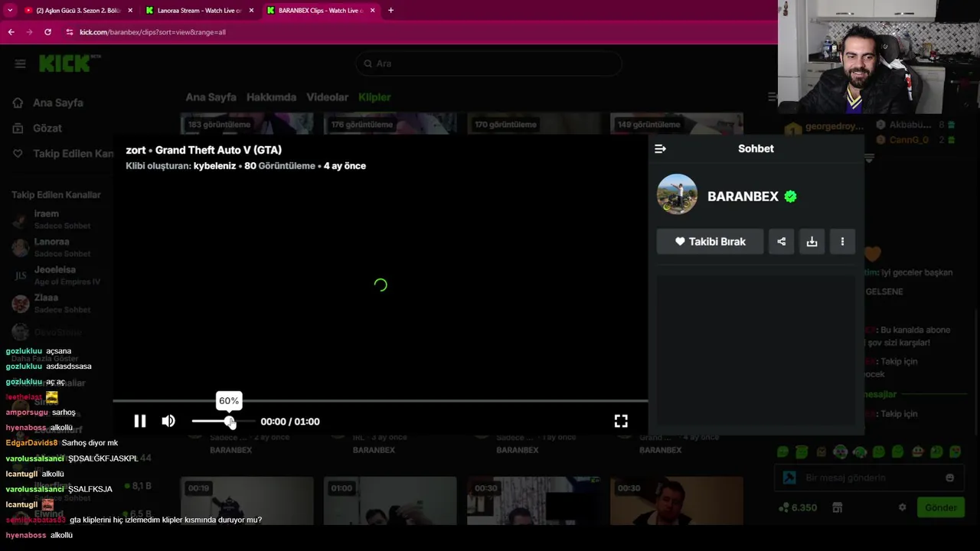Click the menu lines icon above the stream chat
The height and width of the screenshot is (551, 980).
tap(772, 96)
